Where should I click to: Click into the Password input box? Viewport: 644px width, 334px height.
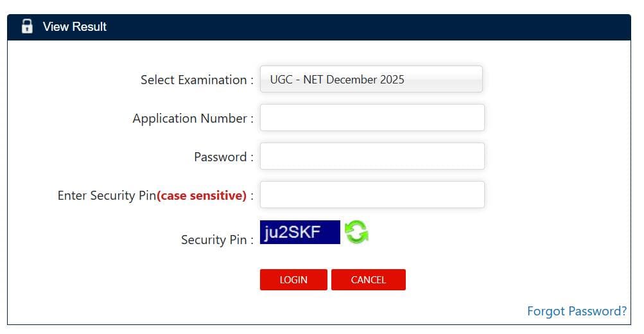pyautogui.click(x=372, y=156)
